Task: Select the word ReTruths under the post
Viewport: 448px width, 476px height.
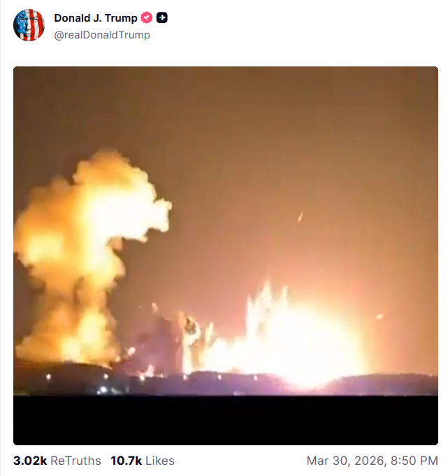Action: [75, 461]
